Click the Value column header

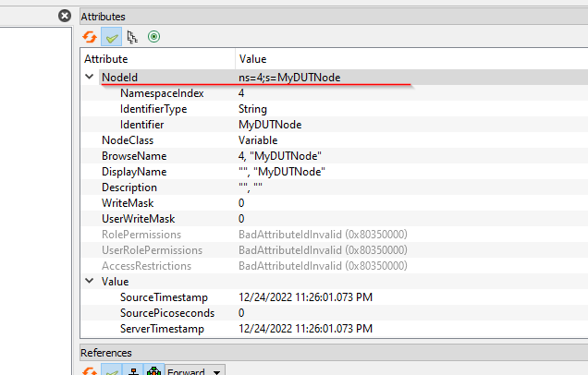(411, 59)
